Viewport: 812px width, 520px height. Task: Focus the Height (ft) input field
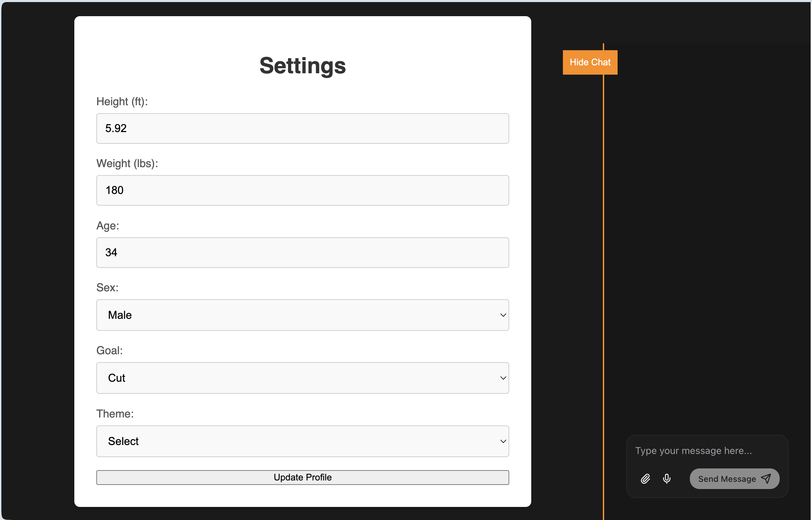[303, 128]
